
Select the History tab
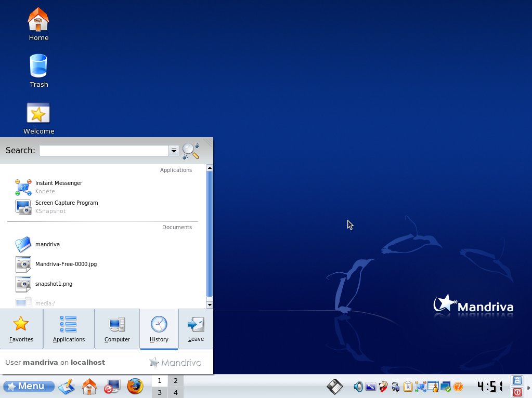tap(159, 328)
